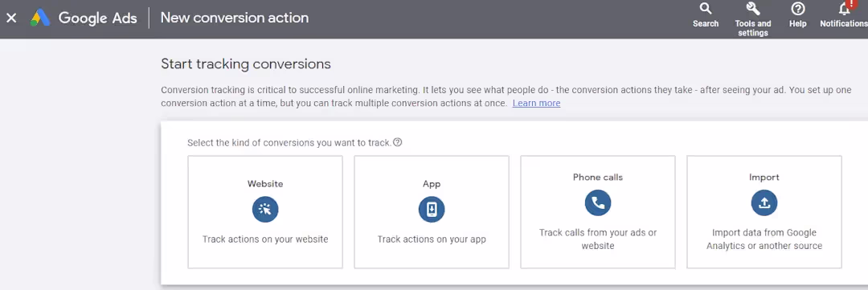Screen dimensions: 868x290
Task: Select Track actions on your website card
Action: pyautogui.click(x=265, y=212)
